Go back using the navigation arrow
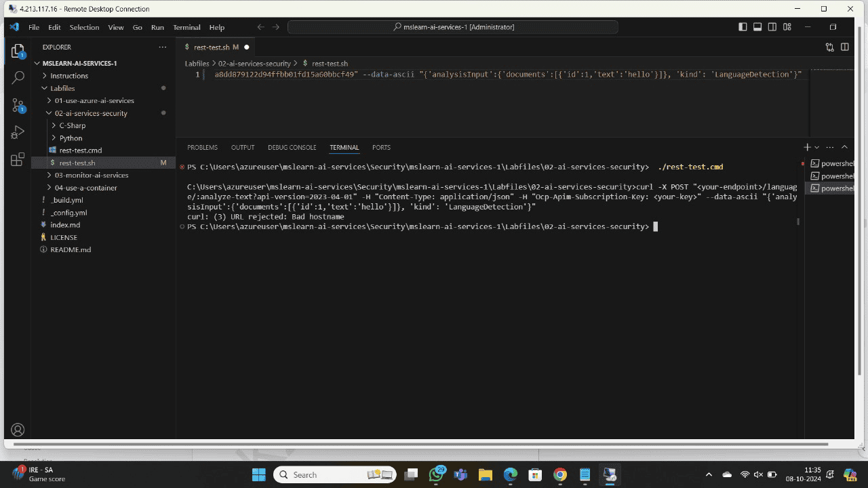 click(260, 27)
